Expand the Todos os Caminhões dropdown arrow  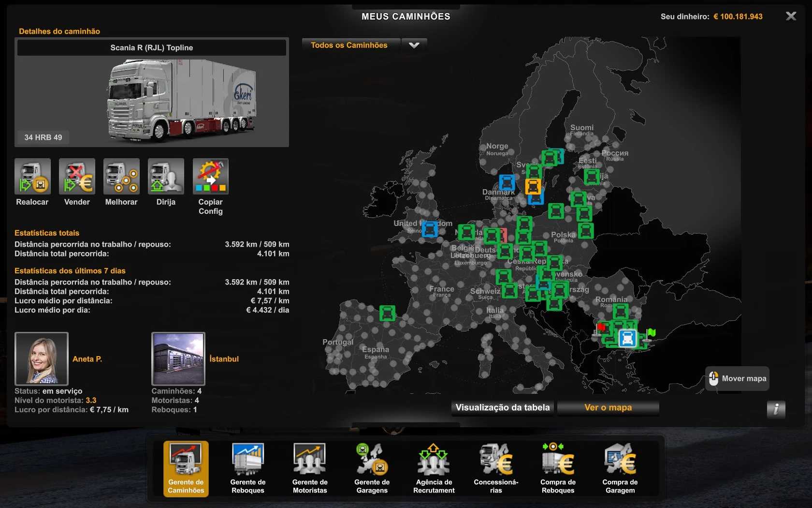pos(414,45)
